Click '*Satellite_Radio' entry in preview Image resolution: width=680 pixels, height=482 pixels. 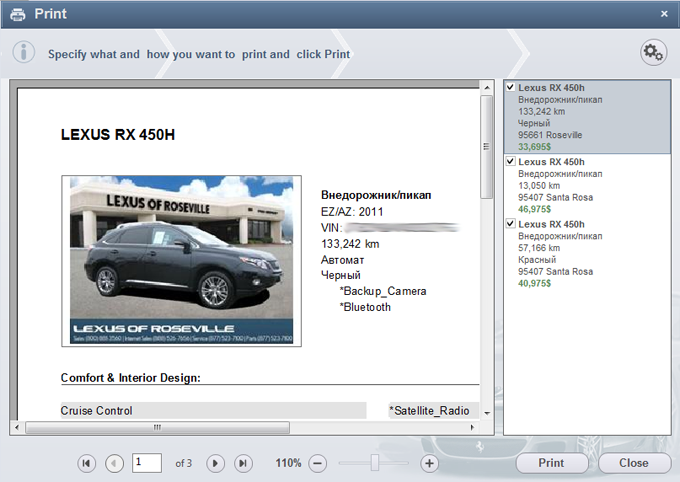pyautogui.click(x=429, y=410)
